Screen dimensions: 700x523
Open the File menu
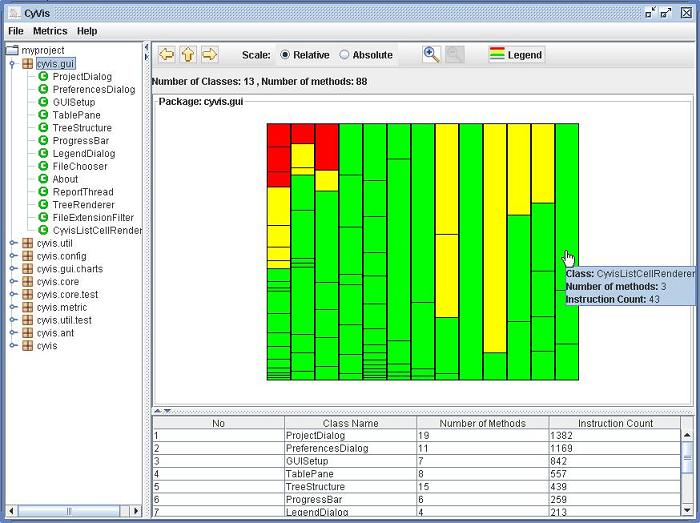pyautogui.click(x=16, y=31)
